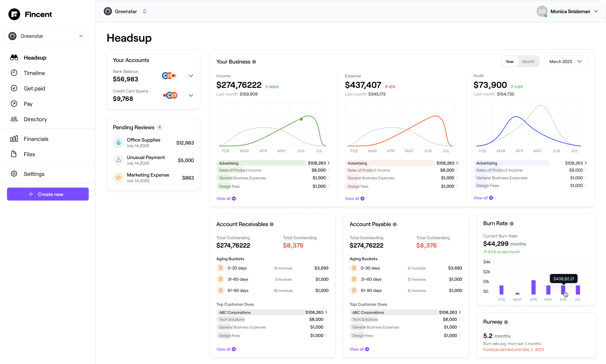Click the Directory people icon

(14, 119)
